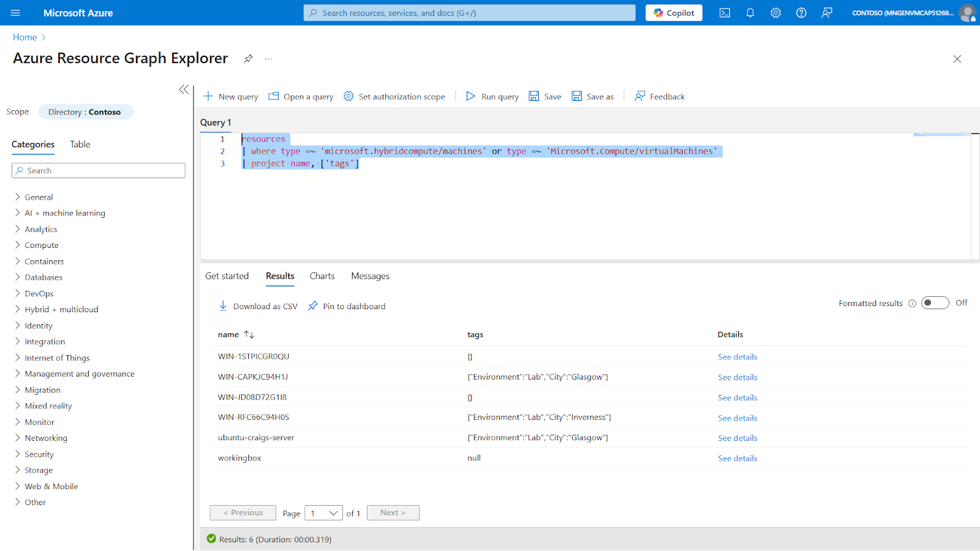See details for WIN-1STPICGR0QU

pos(737,357)
